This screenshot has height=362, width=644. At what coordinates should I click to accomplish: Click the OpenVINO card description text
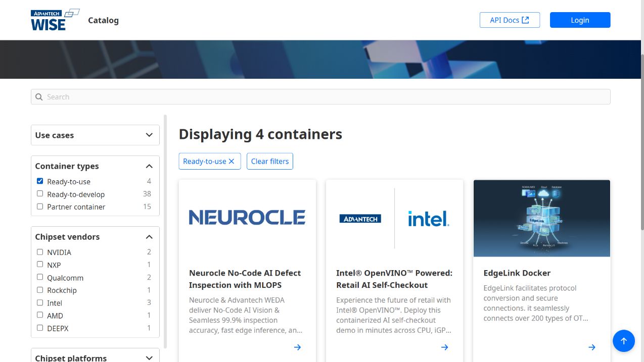pos(394,315)
